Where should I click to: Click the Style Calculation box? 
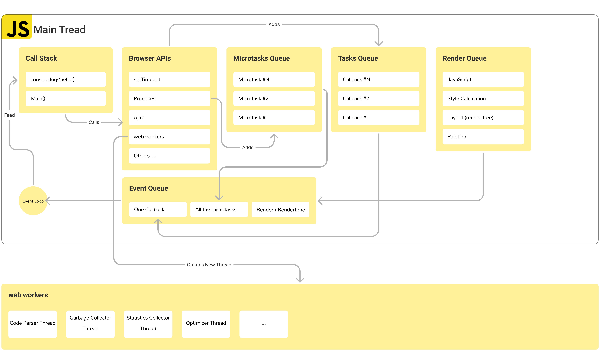[483, 98]
